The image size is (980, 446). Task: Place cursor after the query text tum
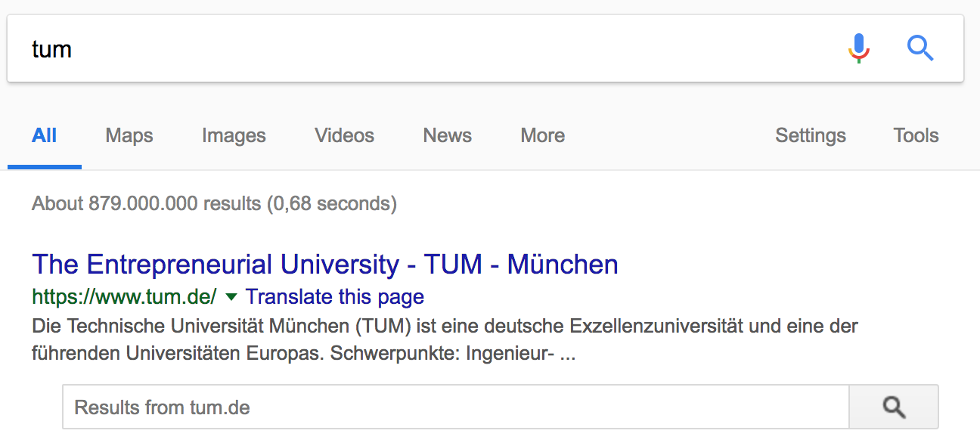[x=73, y=49]
